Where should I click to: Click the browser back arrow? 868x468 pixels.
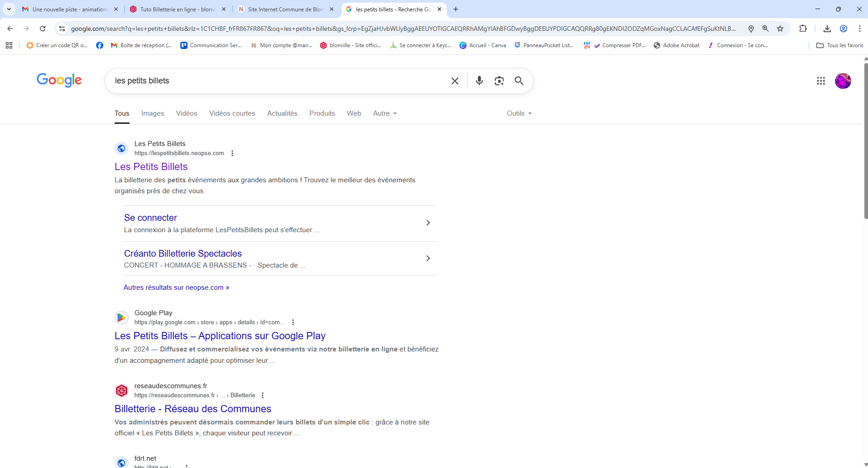tap(10, 29)
